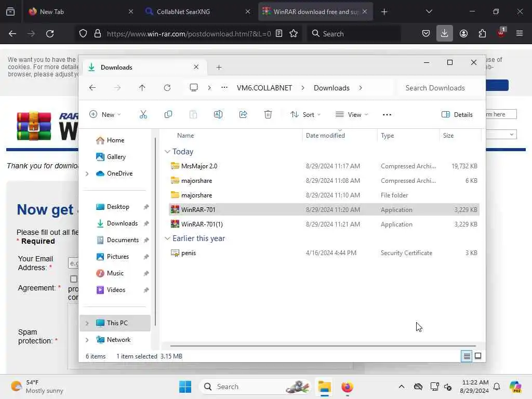Go back in File Explorer navigation
The image size is (532, 399).
click(92, 88)
